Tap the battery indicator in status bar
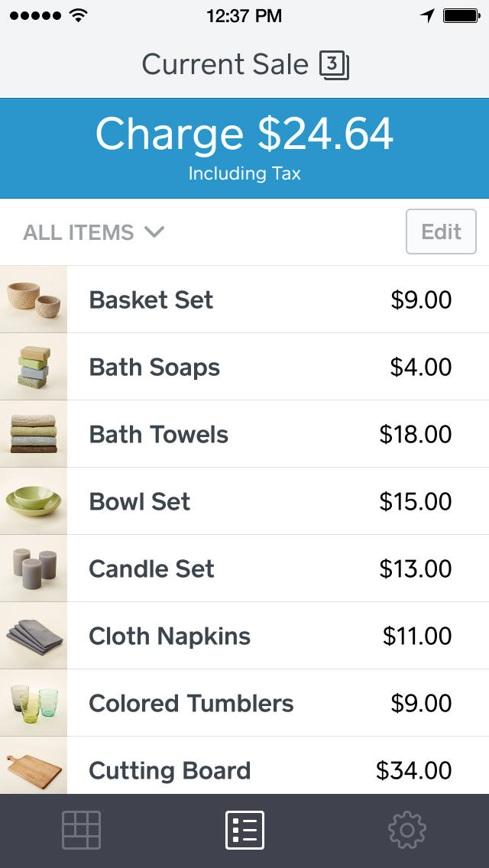Viewport: 489px width, 868px height. pos(461,15)
